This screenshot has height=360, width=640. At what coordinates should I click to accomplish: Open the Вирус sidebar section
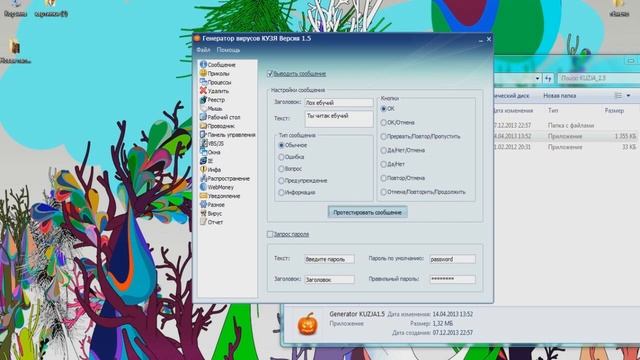point(211,213)
